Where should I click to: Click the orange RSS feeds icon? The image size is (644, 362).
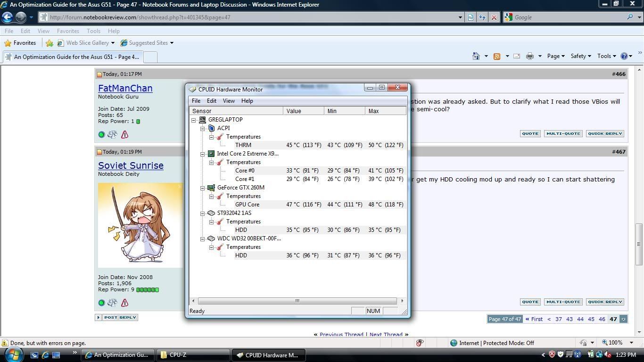tap(497, 56)
